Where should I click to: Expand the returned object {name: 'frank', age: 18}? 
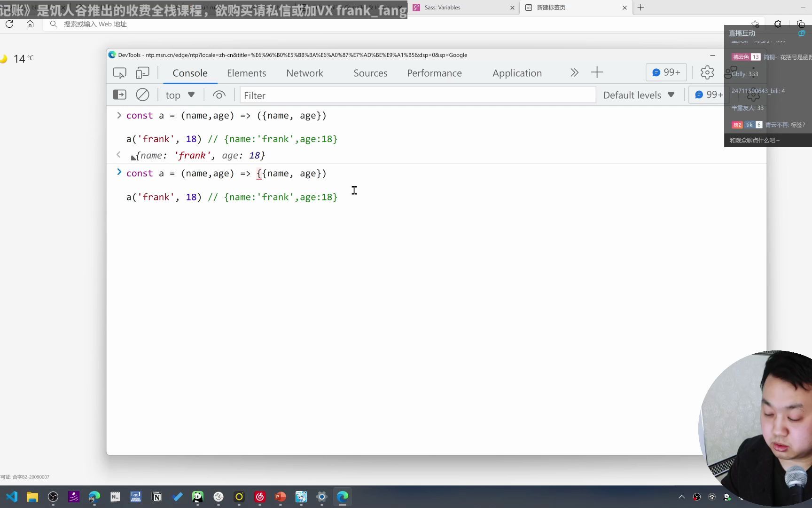coord(133,157)
